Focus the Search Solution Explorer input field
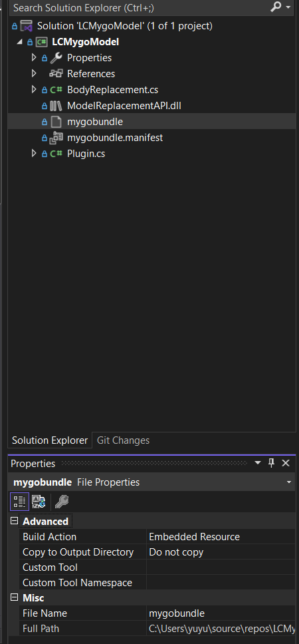This screenshot has height=644, width=299. point(140,7)
